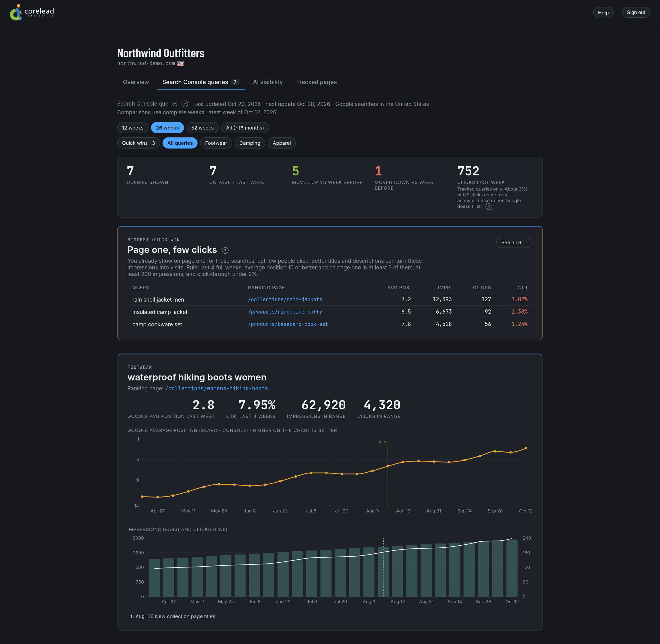Click the last impressions bar for Oct 12
This screenshot has height=644, width=660.
(x=511, y=568)
